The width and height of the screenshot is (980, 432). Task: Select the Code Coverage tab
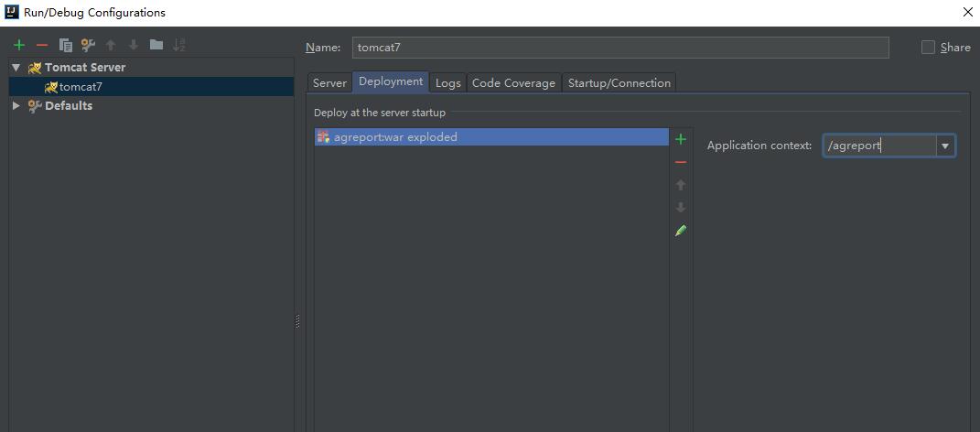point(513,83)
